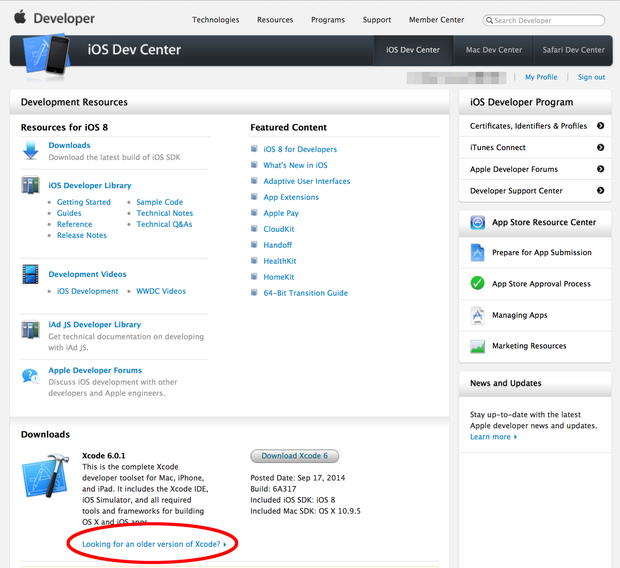The height and width of the screenshot is (568, 620).
Task: Open the Learn more link
Action: pyautogui.click(x=493, y=437)
